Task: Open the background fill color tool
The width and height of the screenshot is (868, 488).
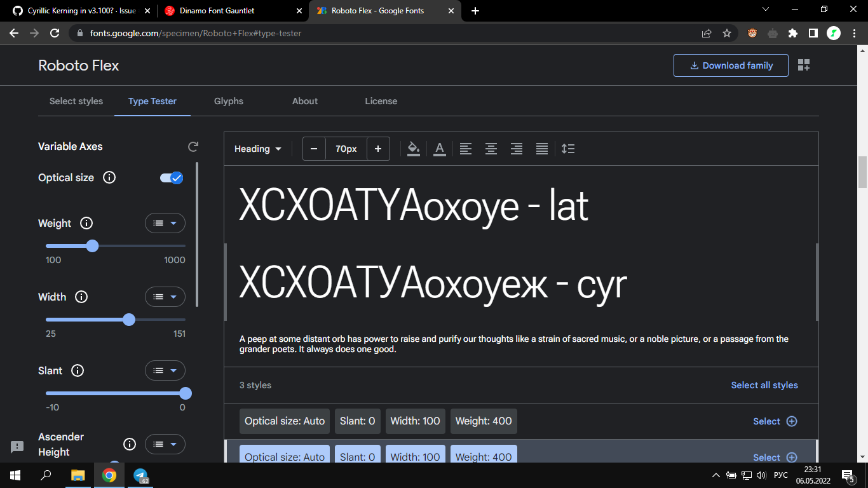Action: tap(414, 148)
